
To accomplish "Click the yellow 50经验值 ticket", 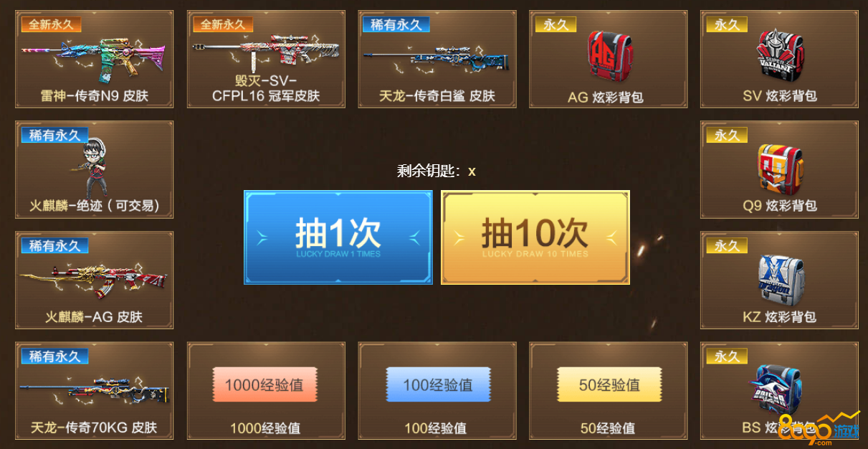I will coord(609,384).
